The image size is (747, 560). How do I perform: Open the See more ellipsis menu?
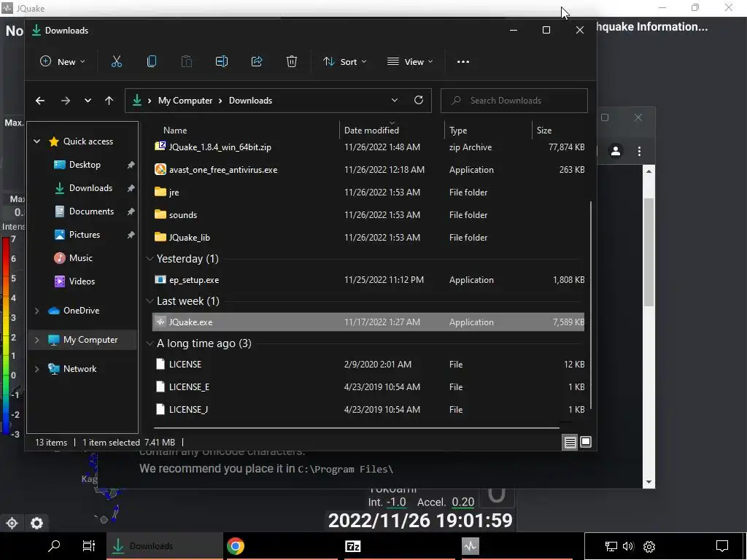click(463, 61)
